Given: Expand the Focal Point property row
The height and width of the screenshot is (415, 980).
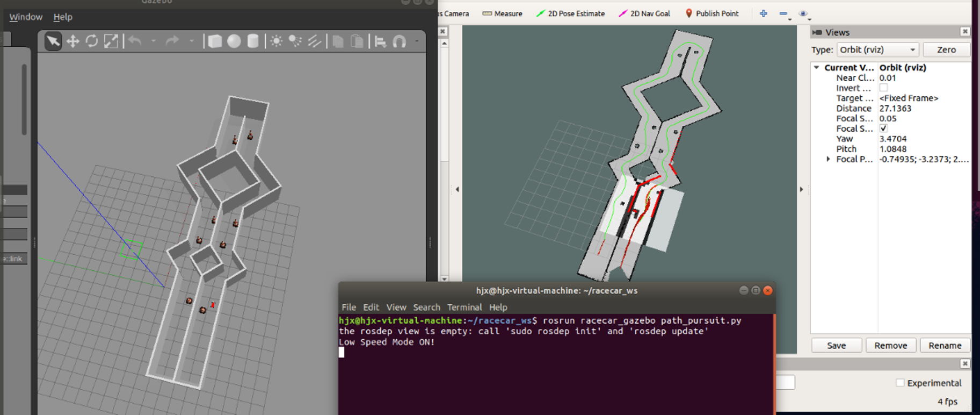Looking at the screenshot, I should (x=828, y=159).
